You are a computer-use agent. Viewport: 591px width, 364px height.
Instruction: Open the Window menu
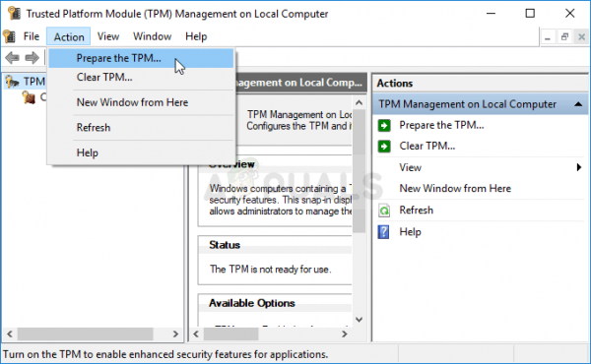tap(153, 36)
